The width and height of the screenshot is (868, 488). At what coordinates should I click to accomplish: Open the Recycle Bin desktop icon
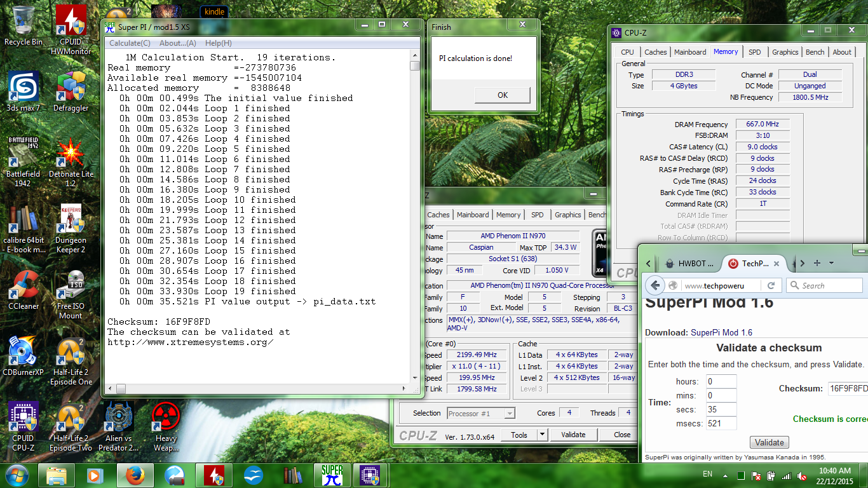pyautogui.click(x=24, y=25)
